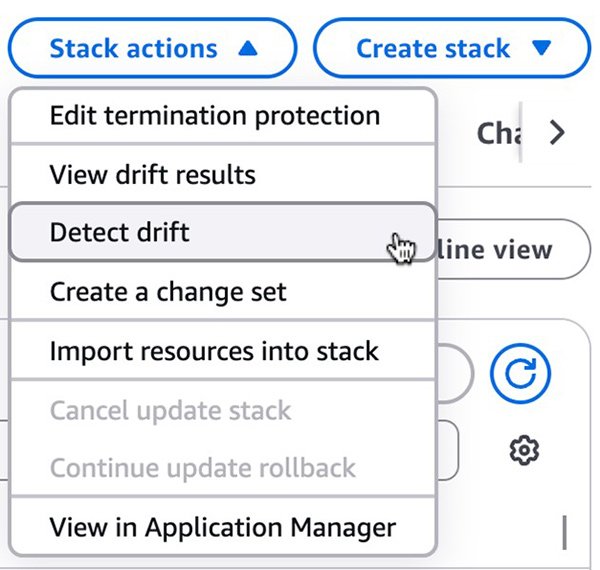The height and width of the screenshot is (570, 600).
Task: Switch to the timeline view button
Action: coord(510,249)
